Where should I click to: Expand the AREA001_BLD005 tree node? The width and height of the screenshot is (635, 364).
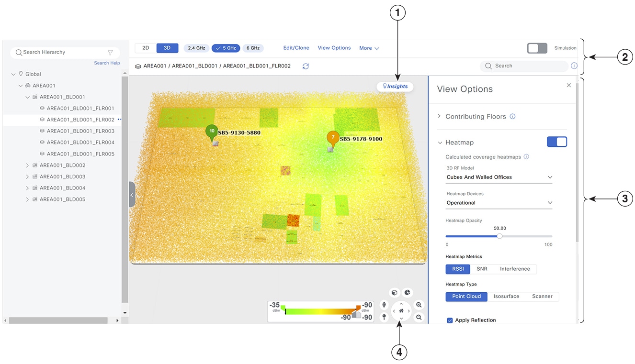point(27,199)
